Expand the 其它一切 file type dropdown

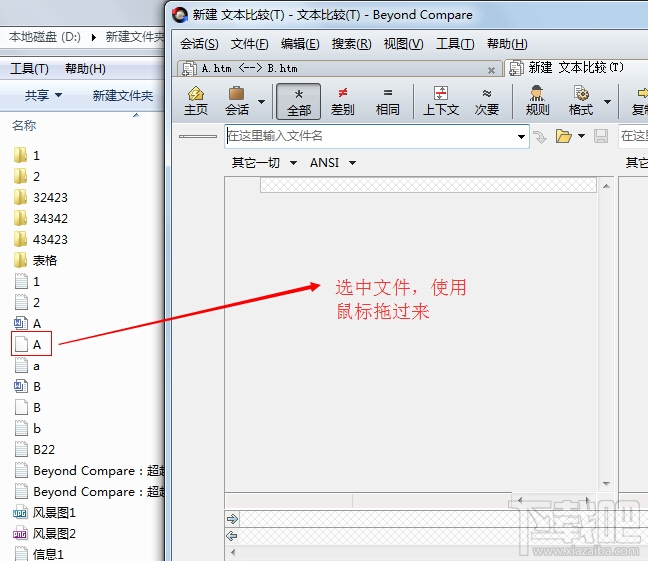[293, 163]
